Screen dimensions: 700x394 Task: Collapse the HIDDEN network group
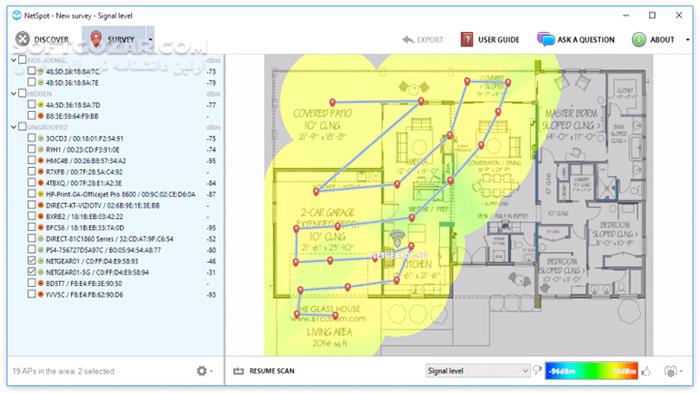pyautogui.click(x=14, y=94)
